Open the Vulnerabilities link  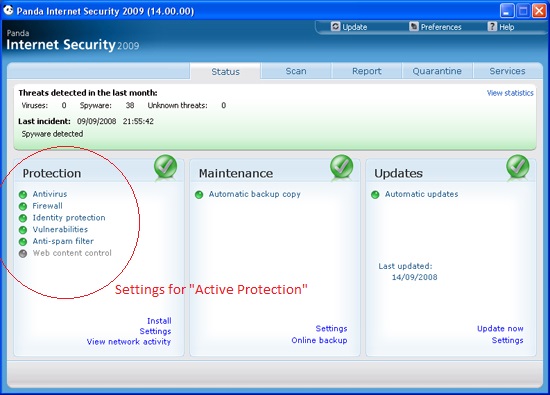60,229
